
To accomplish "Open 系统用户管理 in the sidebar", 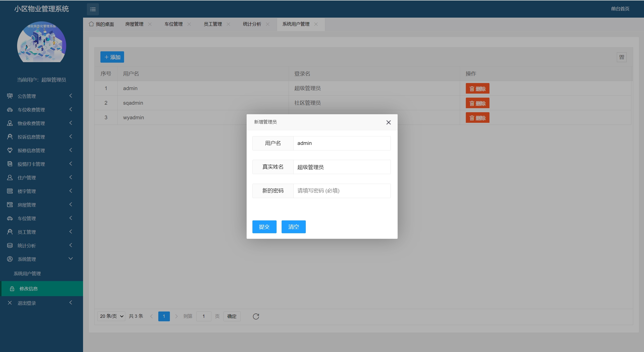I will (x=27, y=273).
